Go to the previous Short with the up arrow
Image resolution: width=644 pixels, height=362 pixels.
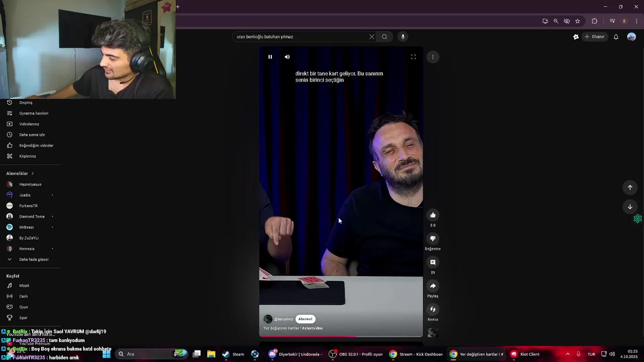coord(630,188)
